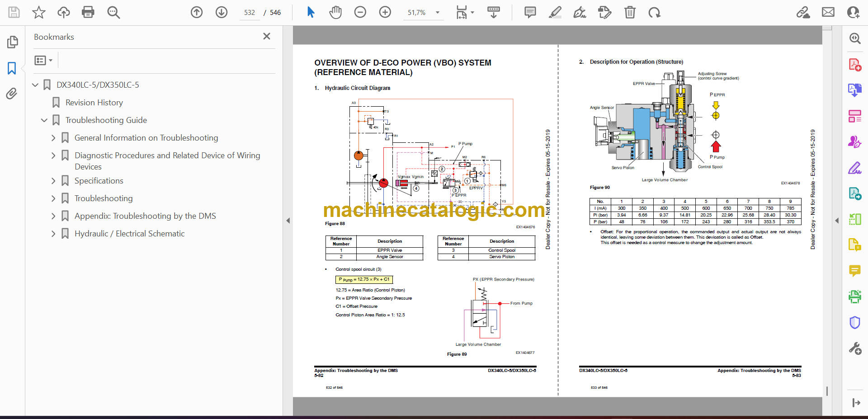The height and width of the screenshot is (419, 868).
Task: Expand General Information on Troubleshooting
Action: (53, 138)
